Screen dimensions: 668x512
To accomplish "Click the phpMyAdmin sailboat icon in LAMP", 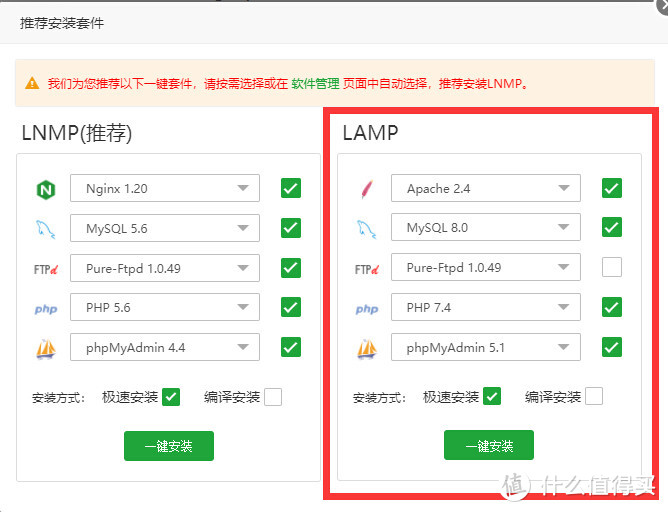I will click(x=367, y=348).
